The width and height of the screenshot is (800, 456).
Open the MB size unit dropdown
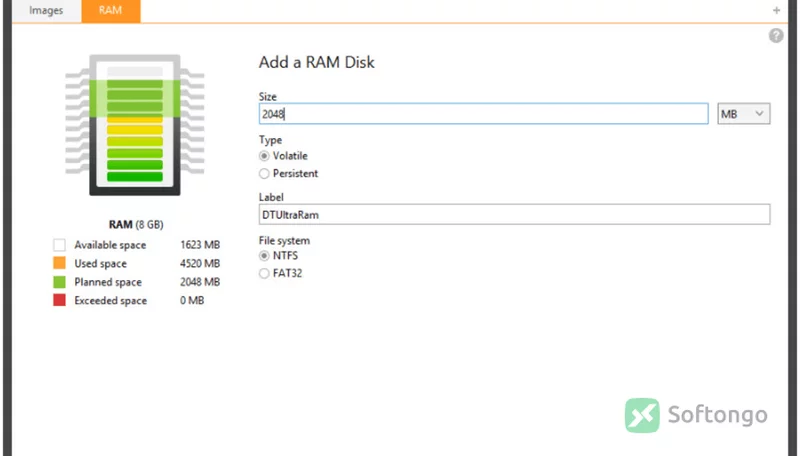tap(743, 114)
